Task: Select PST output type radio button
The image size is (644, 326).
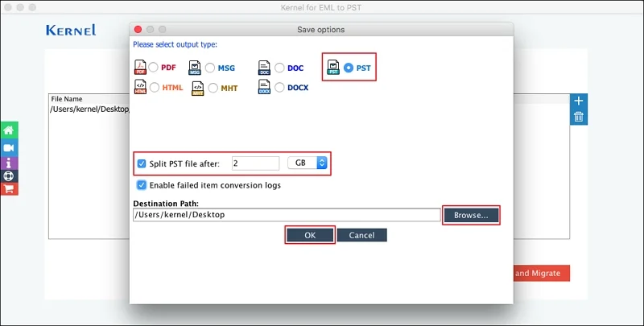Action: click(x=349, y=68)
